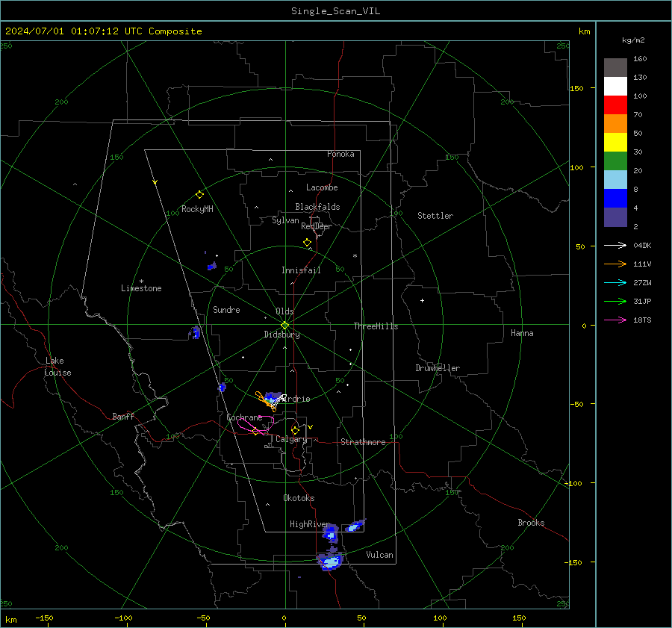Click the yellow diamond marker above Calgary
Viewport: 672px width, 628px height.
tap(295, 430)
